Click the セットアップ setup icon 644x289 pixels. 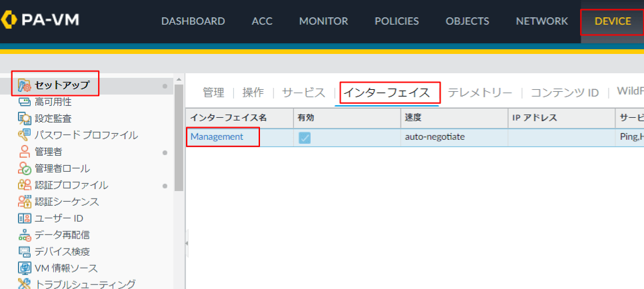(x=25, y=85)
